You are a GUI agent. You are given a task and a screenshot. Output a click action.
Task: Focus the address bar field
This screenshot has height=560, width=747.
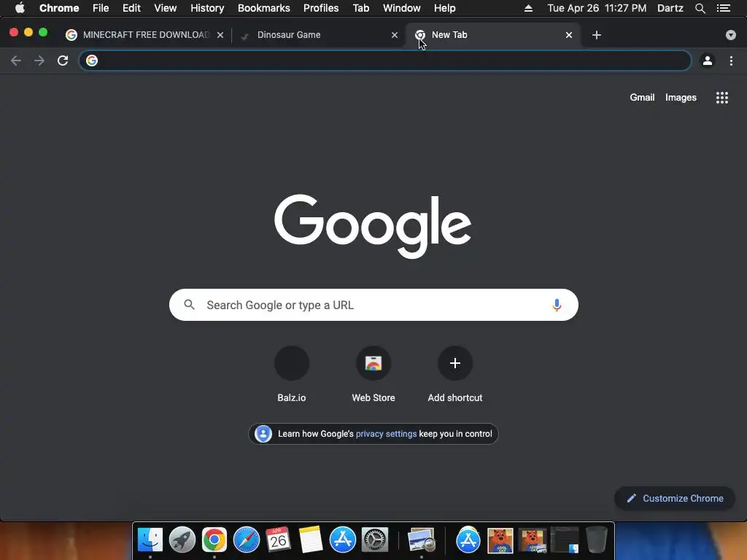coord(385,61)
